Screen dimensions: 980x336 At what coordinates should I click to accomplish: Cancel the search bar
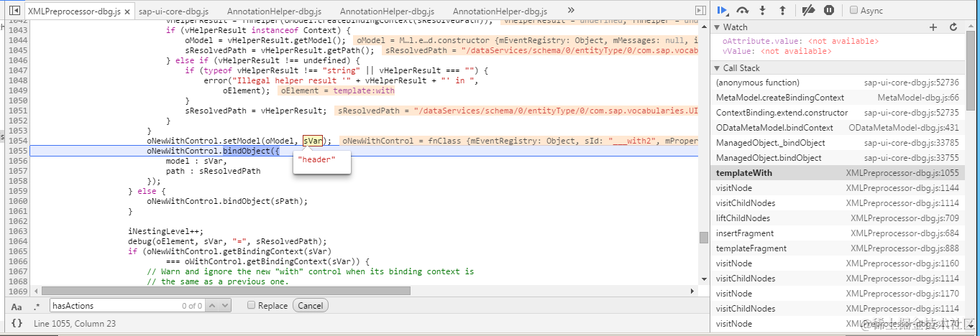point(311,305)
